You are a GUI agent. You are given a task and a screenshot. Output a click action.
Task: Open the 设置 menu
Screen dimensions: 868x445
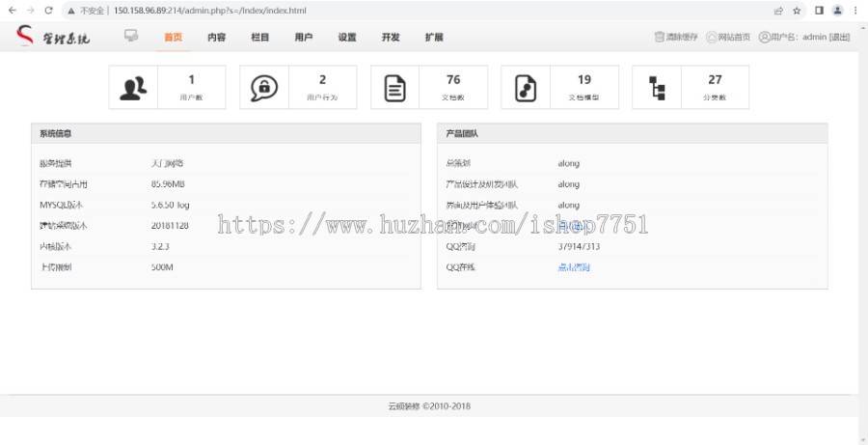tap(347, 37)
